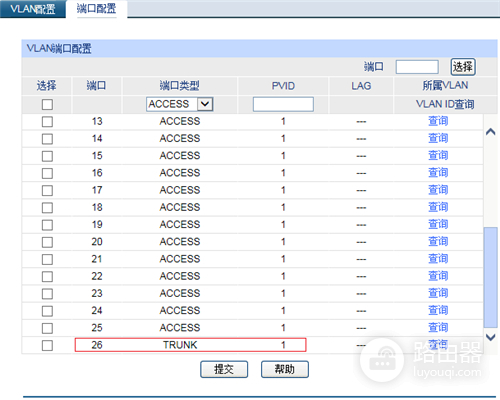Click the vertical scrollbar thumb
The width and height of the screenshot is (500, 400).
[490, 277]
